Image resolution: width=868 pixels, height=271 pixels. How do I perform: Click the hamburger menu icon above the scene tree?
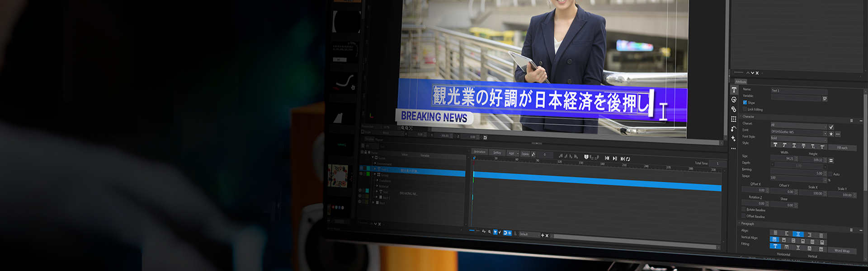[363, 145]
